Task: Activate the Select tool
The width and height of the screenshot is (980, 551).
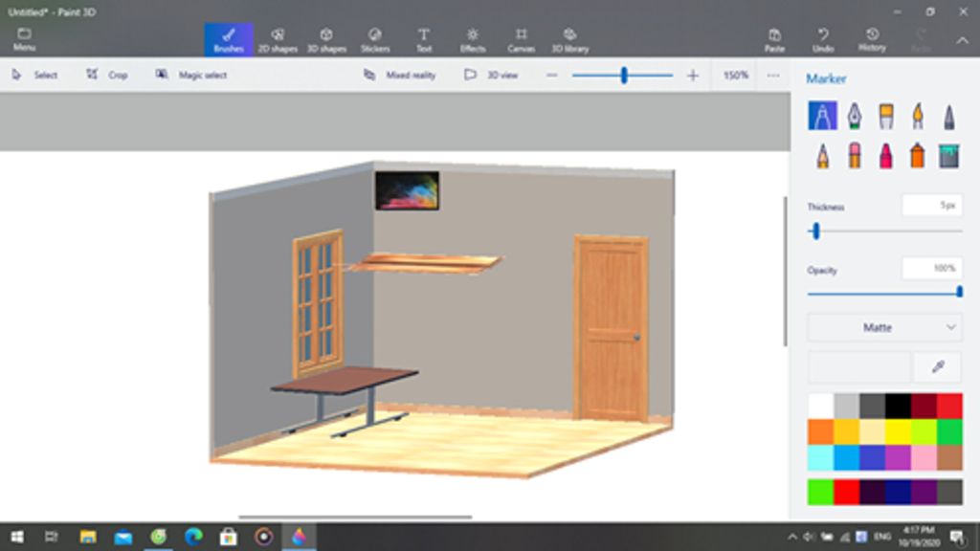Action: (x=34, y=75)
